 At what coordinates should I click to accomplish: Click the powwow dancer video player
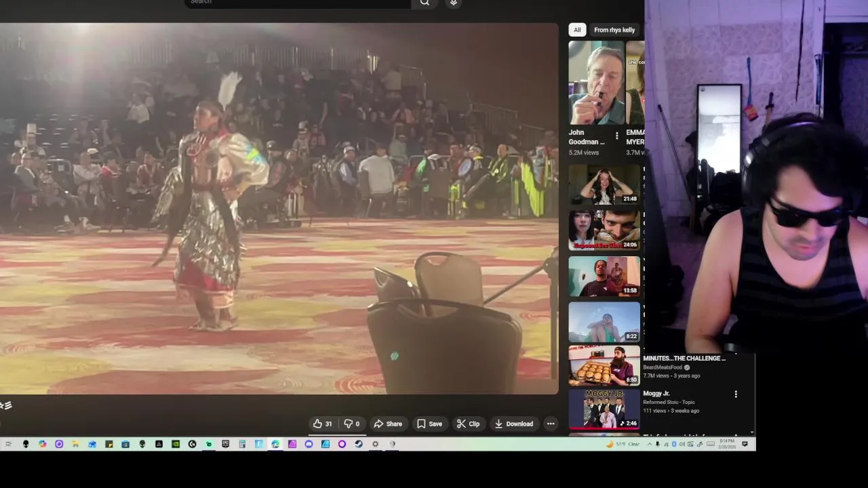pyautogui.click(x=279, y=209)
